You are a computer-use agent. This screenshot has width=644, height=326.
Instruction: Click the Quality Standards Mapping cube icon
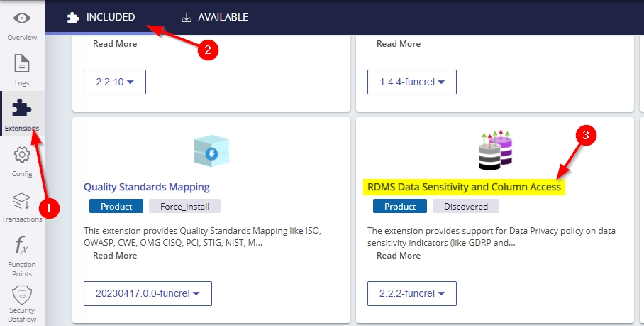[211, 152]
